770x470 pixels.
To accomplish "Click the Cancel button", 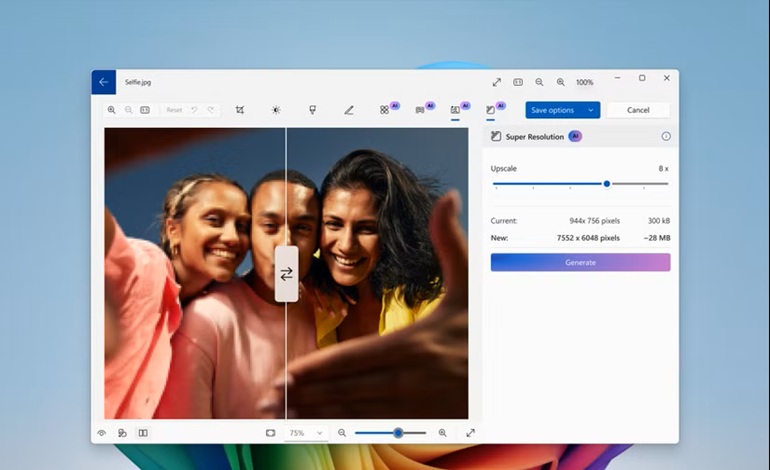I will pyautogui.click(x=638, y=110).
